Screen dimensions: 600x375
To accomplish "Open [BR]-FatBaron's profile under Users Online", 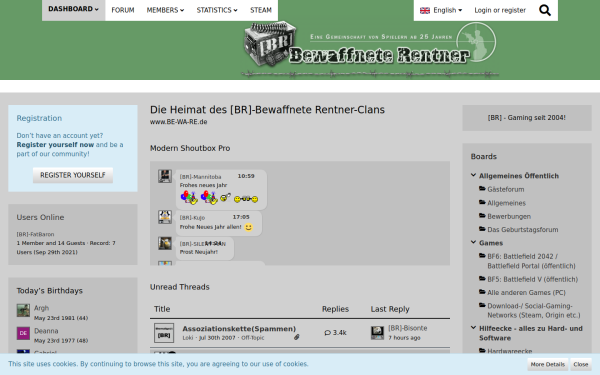I will 35,234.
